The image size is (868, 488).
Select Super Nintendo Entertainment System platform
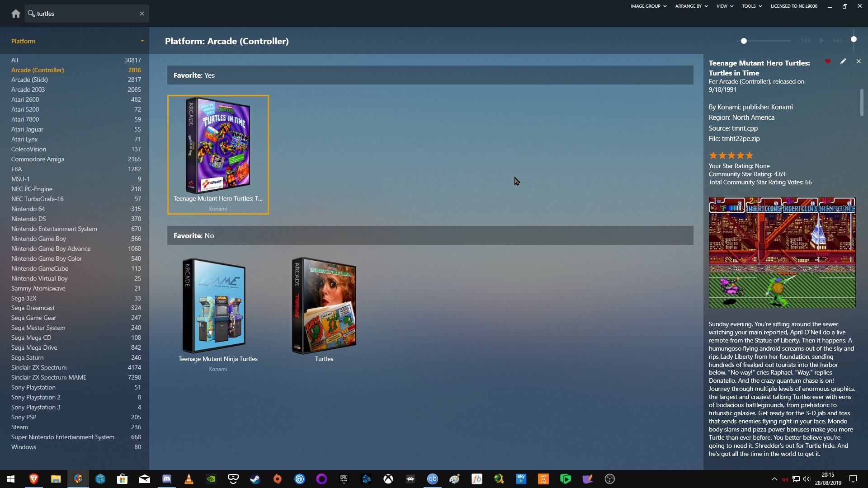coord(76,437)
